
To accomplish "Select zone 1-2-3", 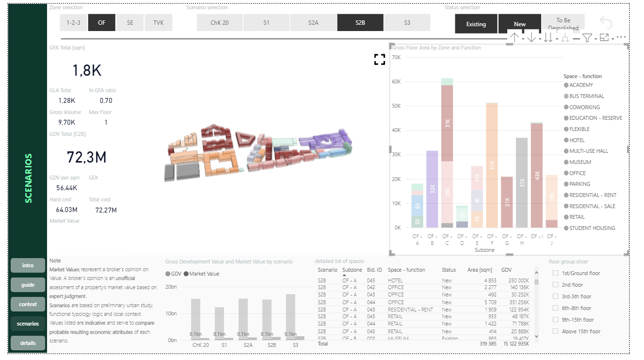I will pyautogui.click(x=73, y=22).
